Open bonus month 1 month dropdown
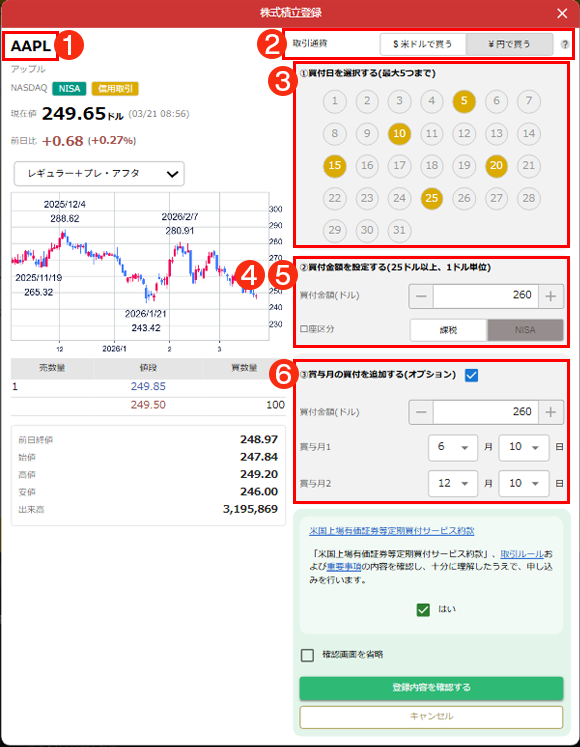This screenshot has width=580, height=747. click(453, 447)
